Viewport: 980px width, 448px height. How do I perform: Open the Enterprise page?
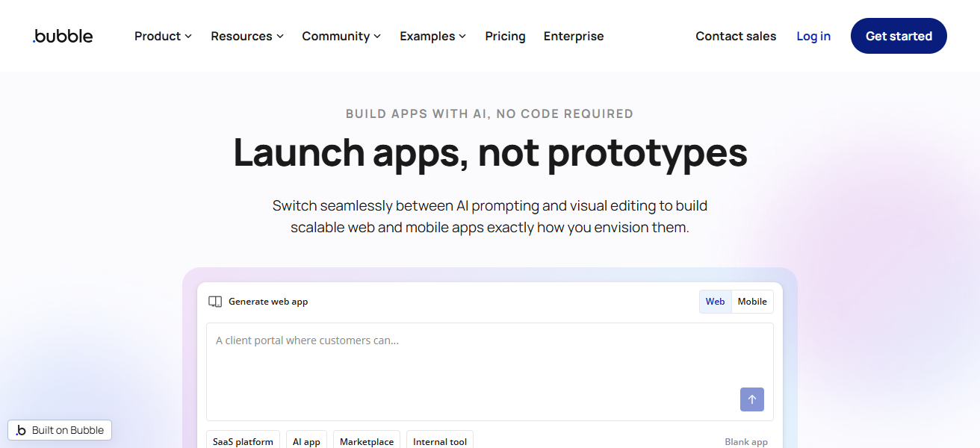coord(574,36)
